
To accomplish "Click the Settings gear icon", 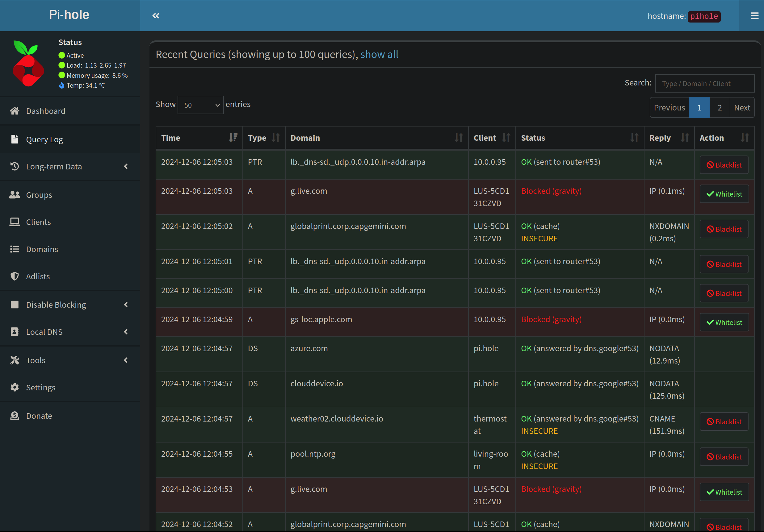I will point(15,387).
